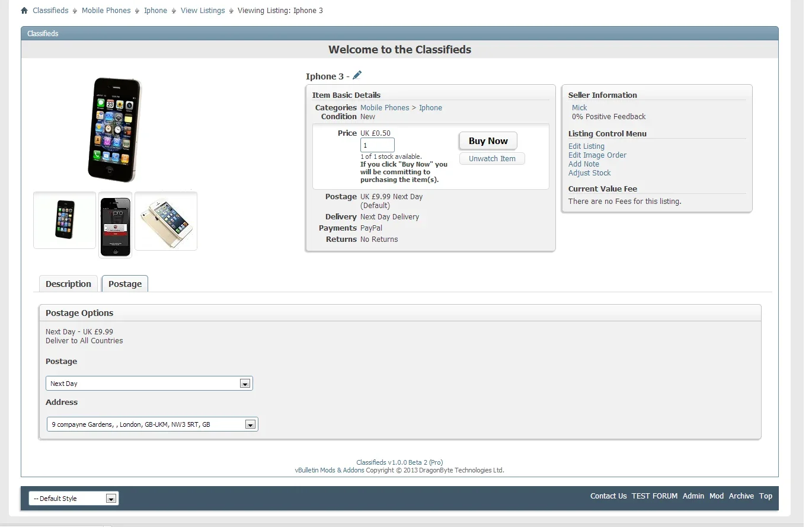Open the seller profile Mick
The width and height of the screenshot is (812, 527).
tap(580, 108)
